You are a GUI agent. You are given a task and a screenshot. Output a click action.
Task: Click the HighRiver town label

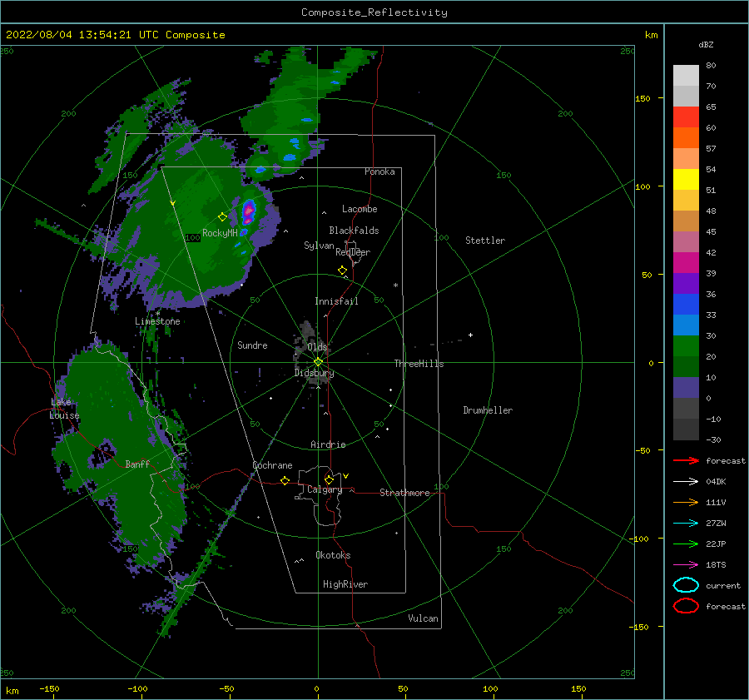(345, 584)
